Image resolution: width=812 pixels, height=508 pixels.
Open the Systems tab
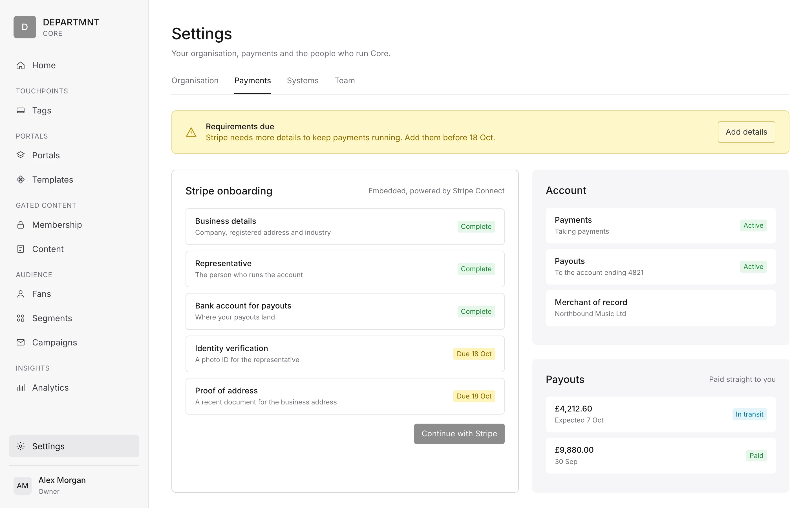(303, 81)
